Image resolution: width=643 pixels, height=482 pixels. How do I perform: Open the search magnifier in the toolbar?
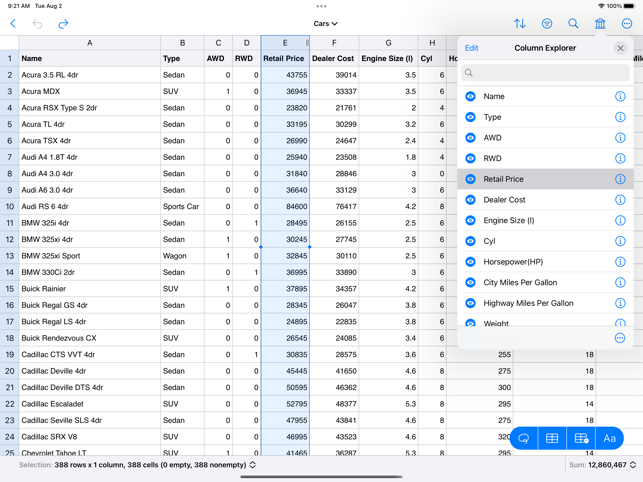tap(573, 23)
